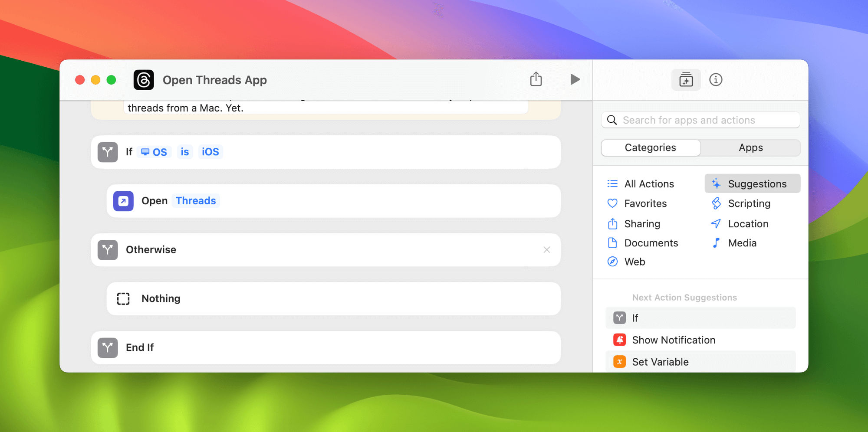Edit the iOS value in If condition
868x432 pixels.
[x=210, y=152]
